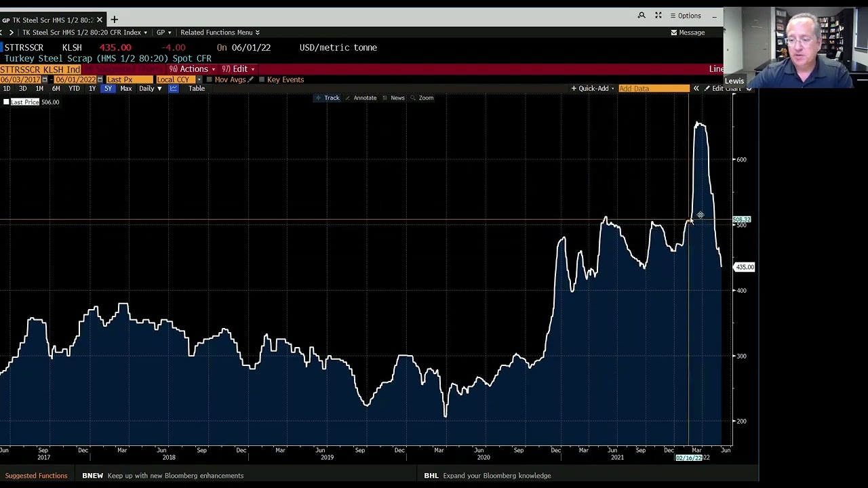Select the 6M time range
This screenshot has width=868, height=488.
[x=56, y=89]
